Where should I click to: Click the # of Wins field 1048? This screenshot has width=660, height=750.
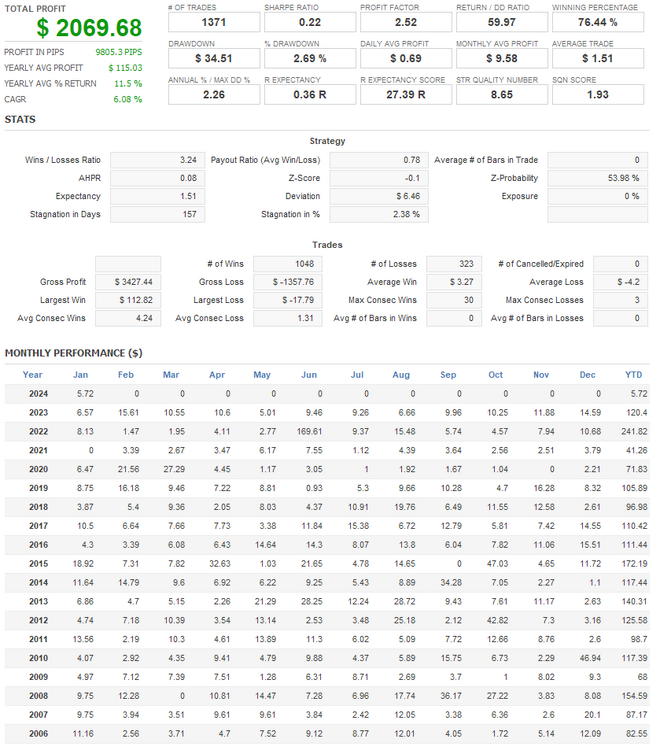pyautogui.click(x=287, y=264)
